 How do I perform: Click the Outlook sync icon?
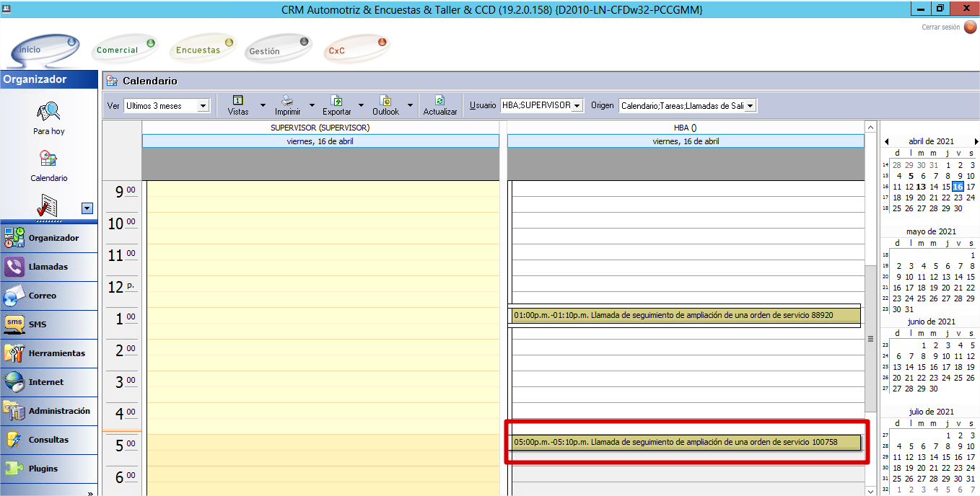[385, 101]
